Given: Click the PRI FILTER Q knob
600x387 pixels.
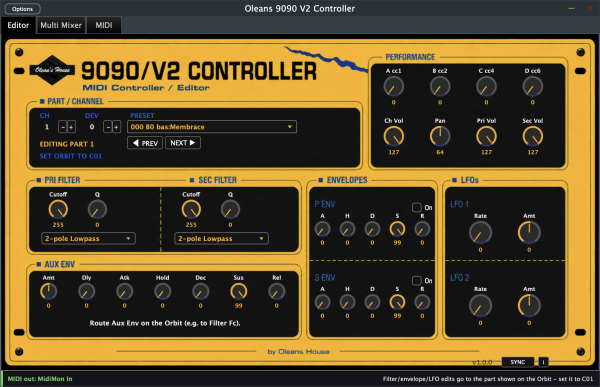Looking at the screenshot, I should [97, 209].
